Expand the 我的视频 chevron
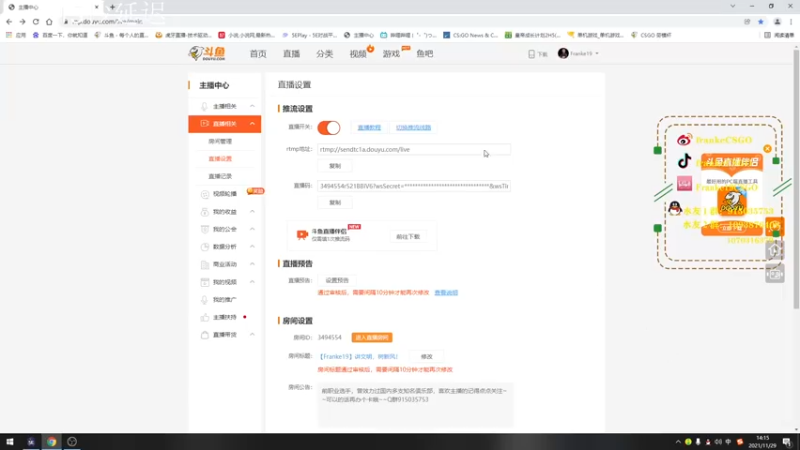The width and height of the screenshot is (800, 450). [x=252, y=282]
